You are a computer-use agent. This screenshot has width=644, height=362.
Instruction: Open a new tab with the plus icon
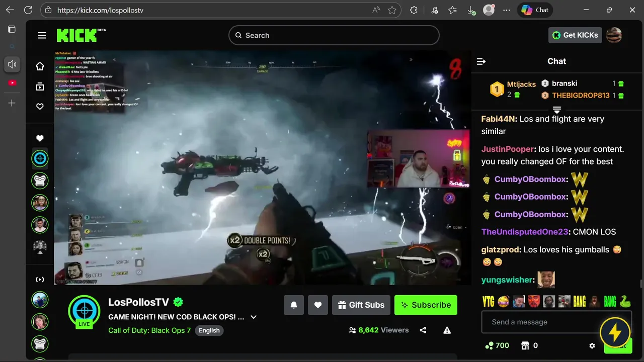coord(12,103)
